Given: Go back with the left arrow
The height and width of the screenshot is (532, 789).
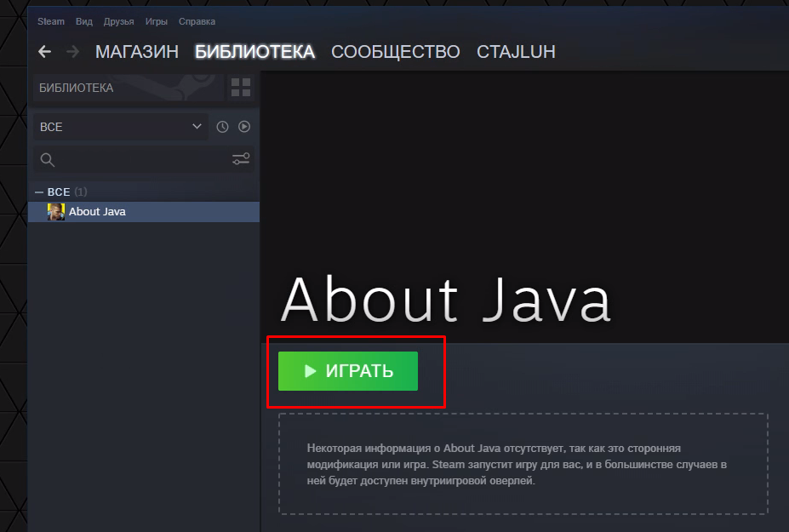Looking at the screenshot, I should pos(45,52).
